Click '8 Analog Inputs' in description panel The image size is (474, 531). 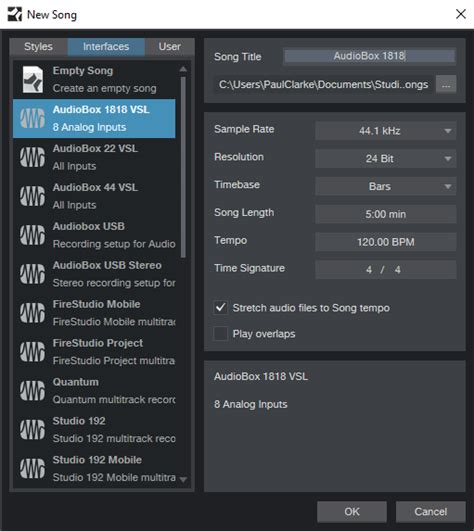[251, 404]
